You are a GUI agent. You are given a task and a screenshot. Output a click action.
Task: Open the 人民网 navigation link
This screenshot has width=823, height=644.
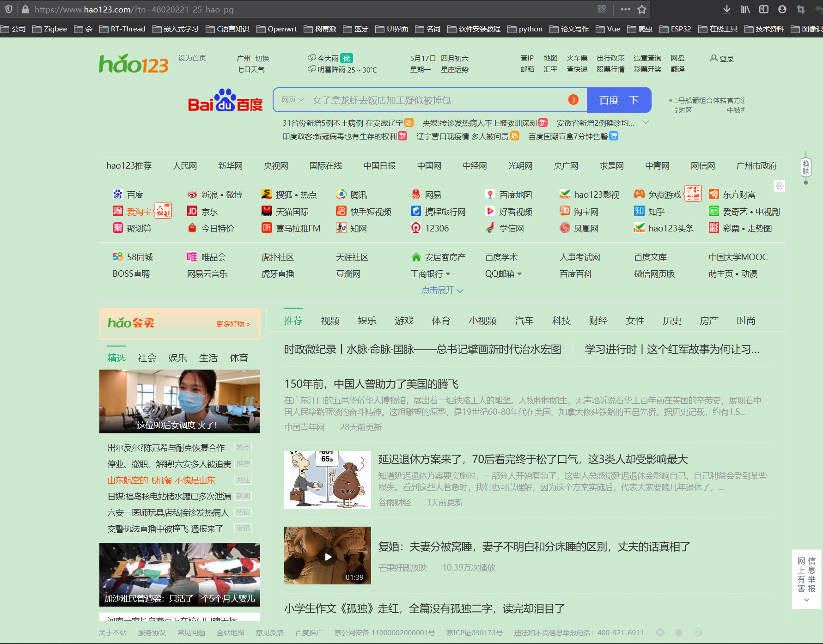point(184,165)
